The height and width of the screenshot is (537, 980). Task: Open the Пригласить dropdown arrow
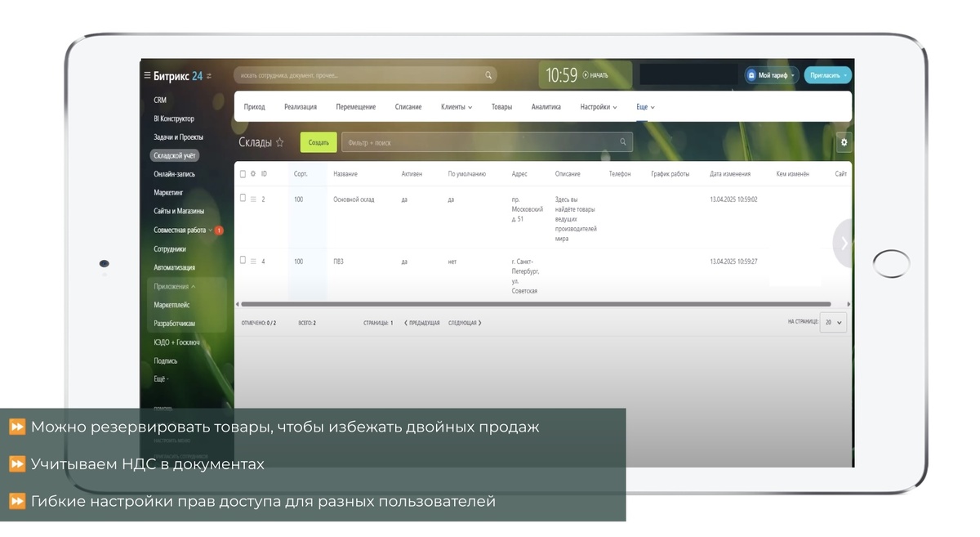(845, 75)
